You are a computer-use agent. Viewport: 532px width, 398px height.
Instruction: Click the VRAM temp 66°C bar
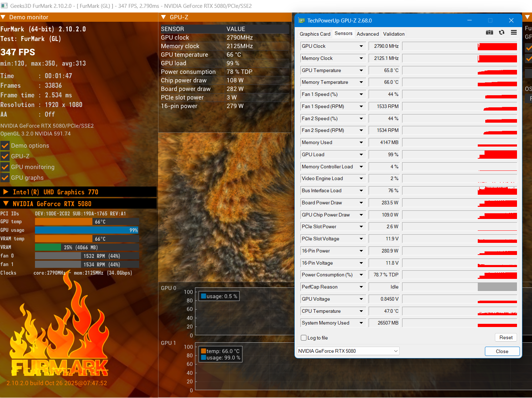pyautogui.click(x=87, y=239)
